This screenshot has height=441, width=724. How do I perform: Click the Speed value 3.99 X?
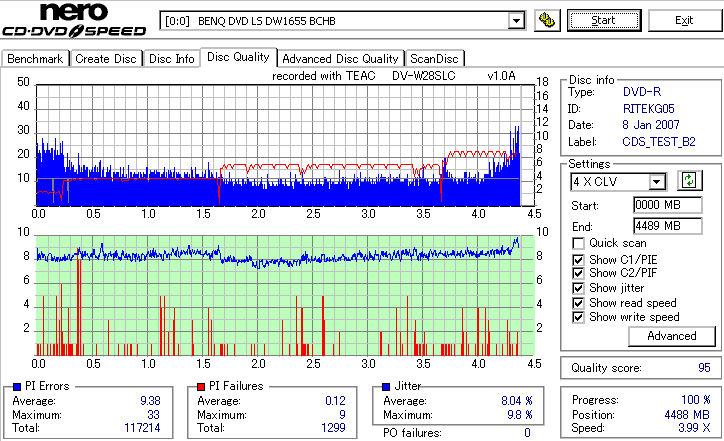(x=694, y=428)
